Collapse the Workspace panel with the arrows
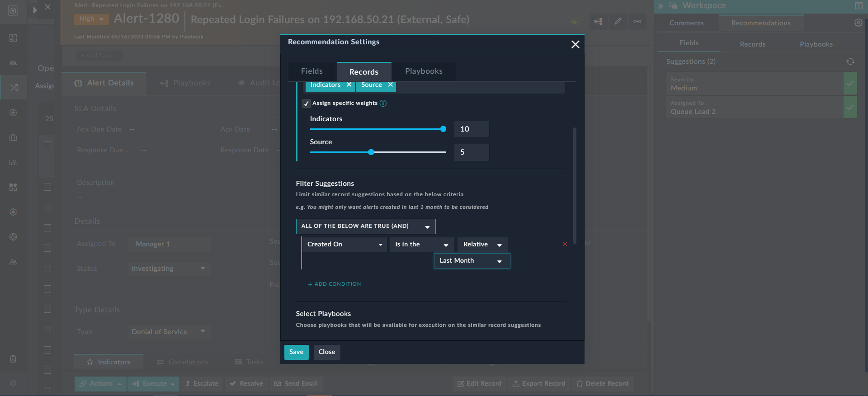The image size is (868, 396). [x=660, y=6]
